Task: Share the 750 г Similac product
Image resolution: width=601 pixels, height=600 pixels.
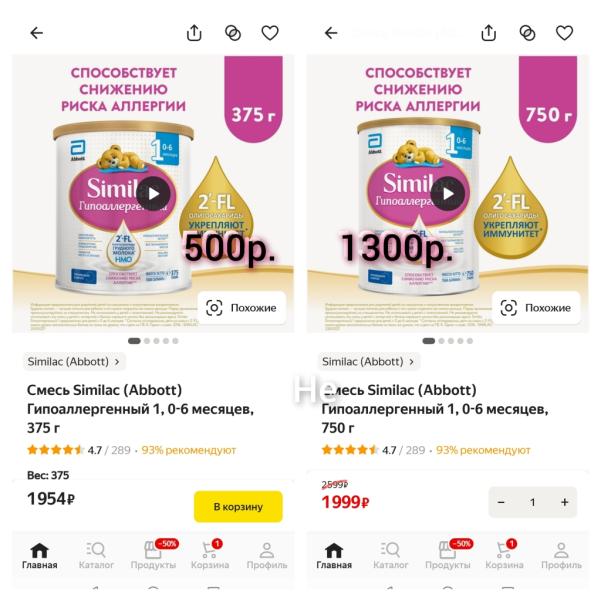Action: [x=488, y=33]
